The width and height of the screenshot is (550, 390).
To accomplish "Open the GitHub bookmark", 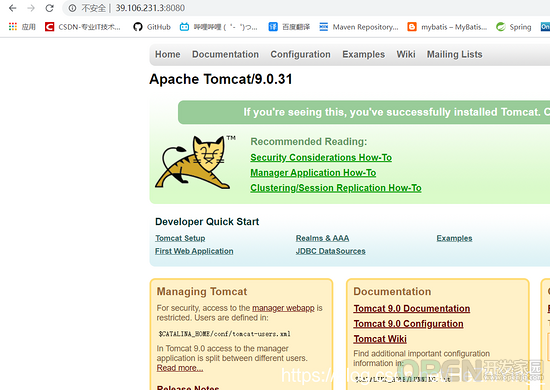I will click(x=152, y=27).
